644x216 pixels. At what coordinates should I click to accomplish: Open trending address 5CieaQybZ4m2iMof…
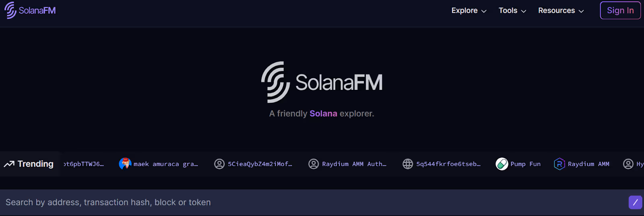260,164
